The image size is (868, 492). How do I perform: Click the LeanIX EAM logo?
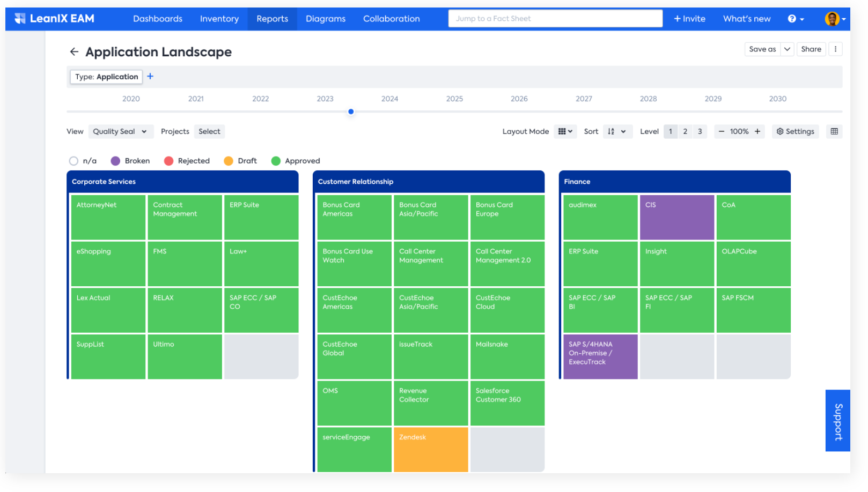[x=54, y=19]
